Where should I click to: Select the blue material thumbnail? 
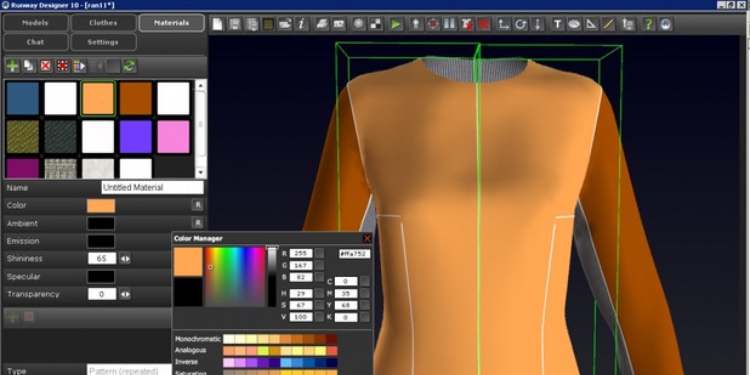(22, 99)
